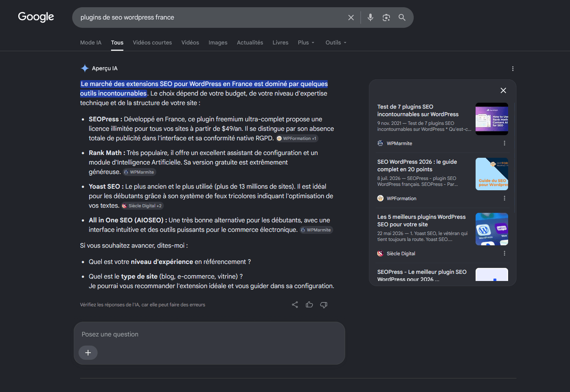Click thumbnail of Les 5 meilleurs plugins card
This screenshot has width=570, height=392.
[x=492, y=229]
